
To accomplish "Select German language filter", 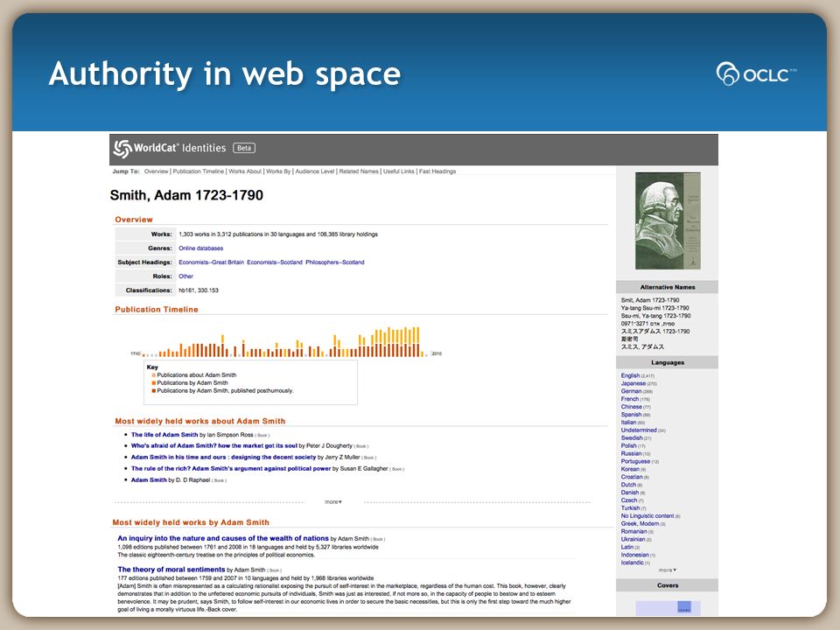I will tap(631, 391).
